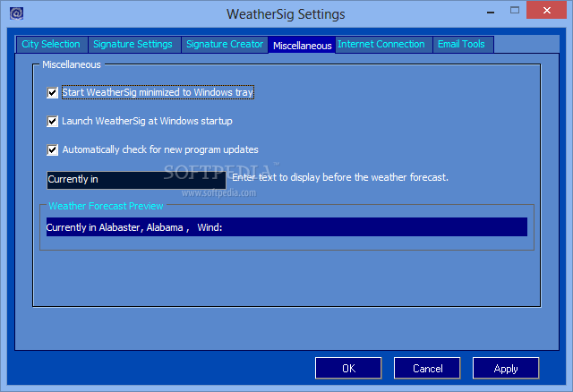573x392 pixels.
Task: Click the 'WeatherSig Settings' window title
Action: click(286, 14)
